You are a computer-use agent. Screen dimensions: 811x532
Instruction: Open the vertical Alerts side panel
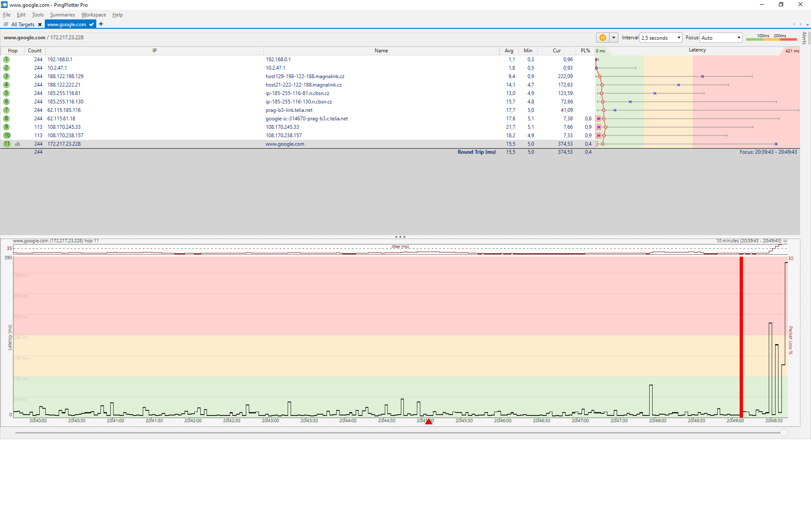pyautogui.click(x=804, y=38)
